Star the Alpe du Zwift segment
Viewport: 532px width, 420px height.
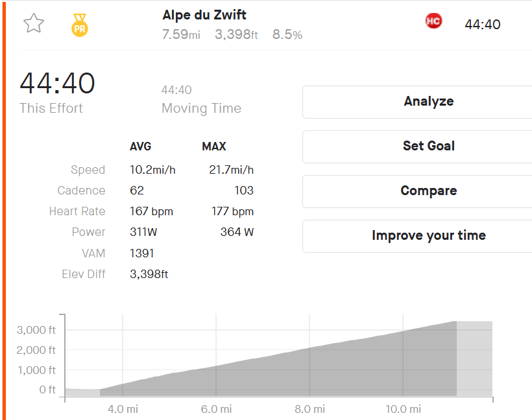click(34, 23)
